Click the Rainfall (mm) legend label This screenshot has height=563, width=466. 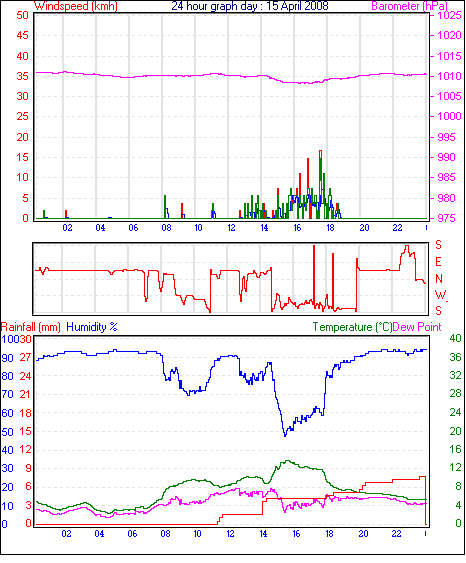pyautogui.click(x=31, y=327)
